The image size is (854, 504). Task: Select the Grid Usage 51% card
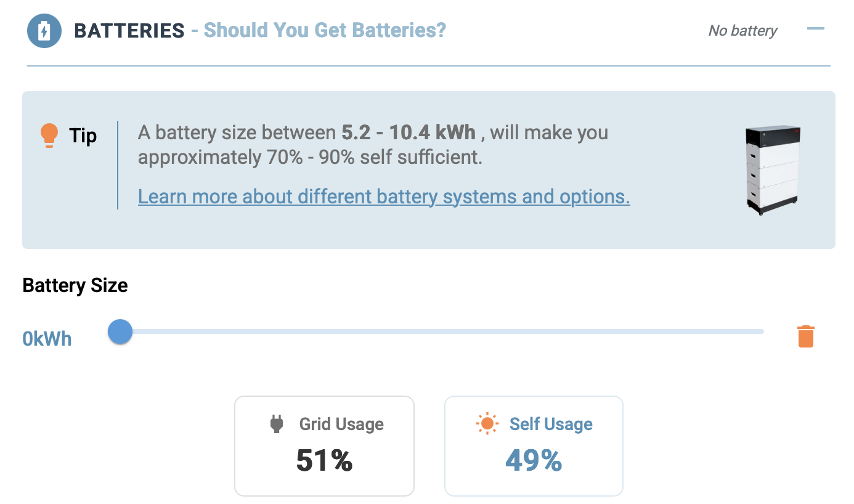(x=324, y=446)
